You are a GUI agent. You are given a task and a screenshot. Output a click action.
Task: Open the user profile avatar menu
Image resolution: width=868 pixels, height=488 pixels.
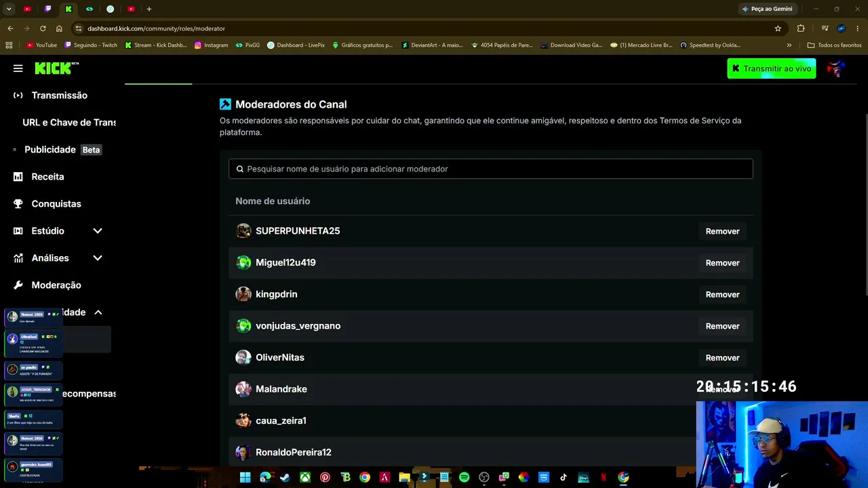click(x=836, y=68)
